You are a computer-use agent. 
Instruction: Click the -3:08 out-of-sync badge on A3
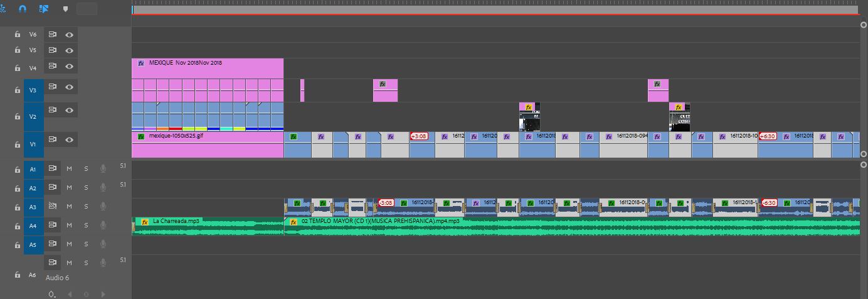click(x=386, y=203)
